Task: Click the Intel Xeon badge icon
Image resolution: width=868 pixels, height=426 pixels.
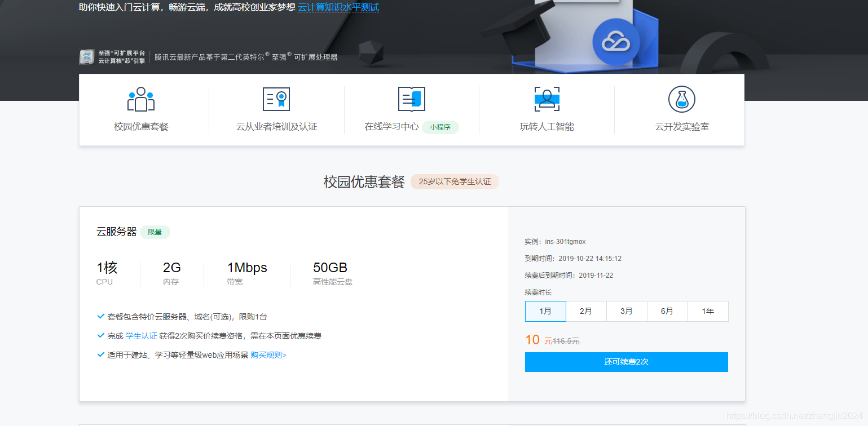Action: (x=86, y=57)
